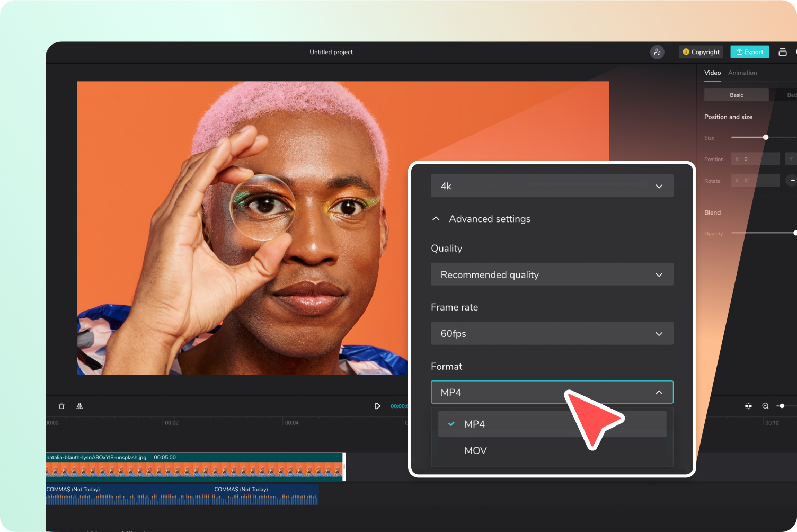Open the layout stack icon beside Export
797x532 pixels.
pyautogui.click(x=782, y=52)
